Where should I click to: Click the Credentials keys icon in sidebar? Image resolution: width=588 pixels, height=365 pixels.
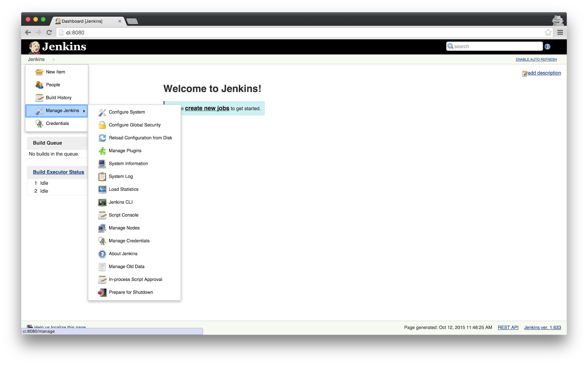39,123
